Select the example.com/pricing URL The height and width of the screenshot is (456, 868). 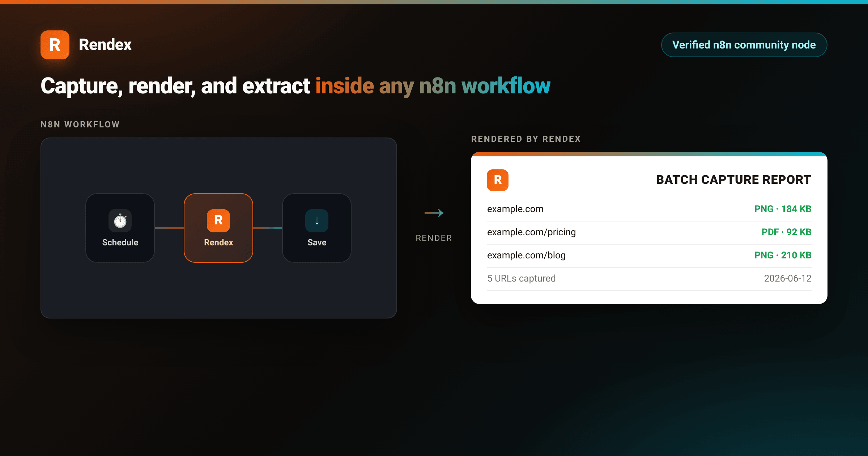tap(531, 232)
